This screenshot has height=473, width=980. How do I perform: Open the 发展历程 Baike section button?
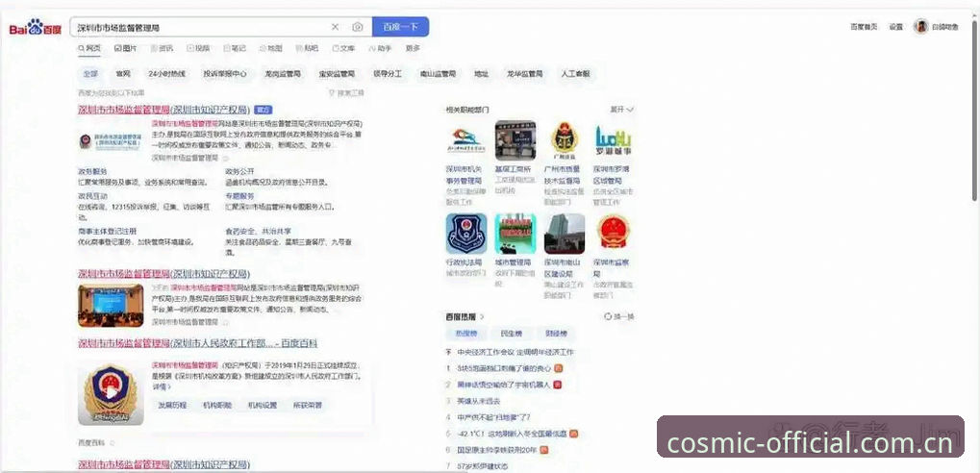pyautogui.click(x=172, y=405)
